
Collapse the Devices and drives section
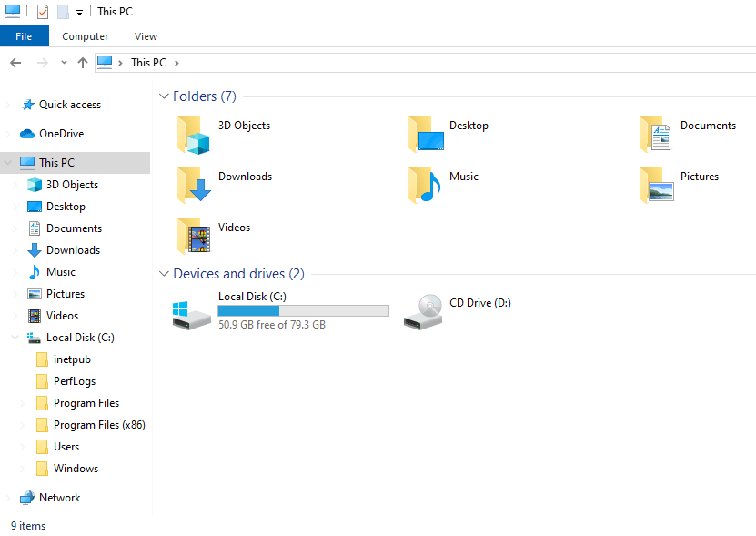164,273
